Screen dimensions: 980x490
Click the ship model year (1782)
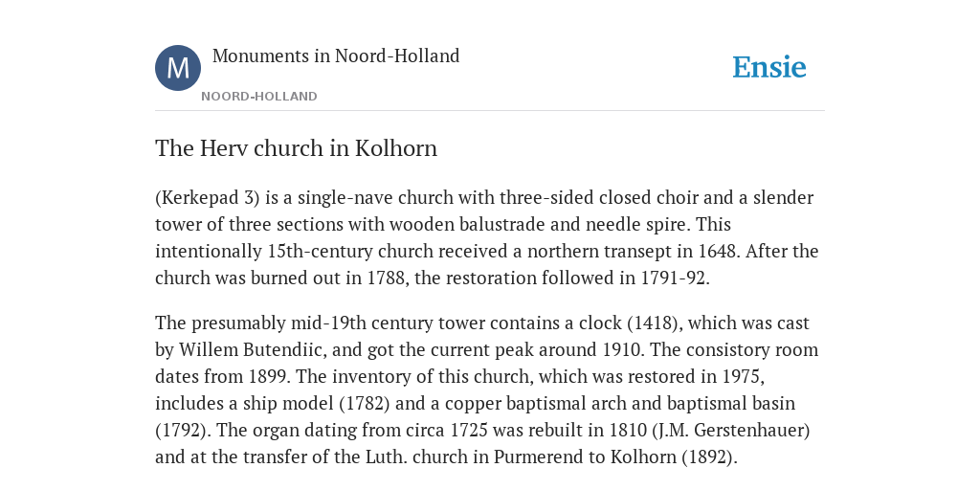point(365,403)
